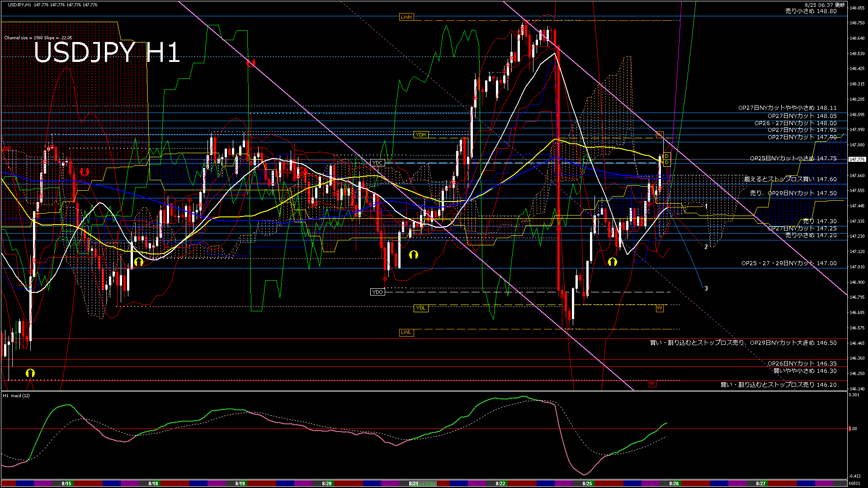This screenshot has height=488, width=868.
Task: Click the 売り小さめ 148.80 order label
Action: click(811, 11)
